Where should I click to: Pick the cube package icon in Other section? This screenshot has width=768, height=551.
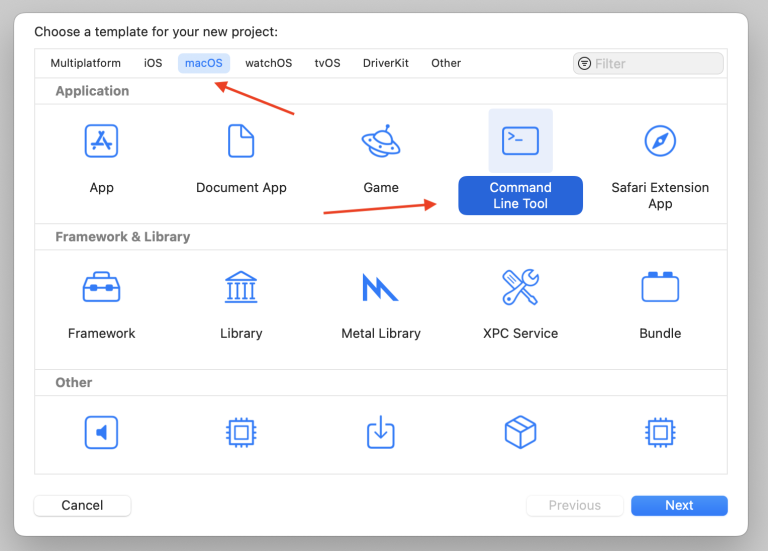pyautogui.click(x=520, y=432)
